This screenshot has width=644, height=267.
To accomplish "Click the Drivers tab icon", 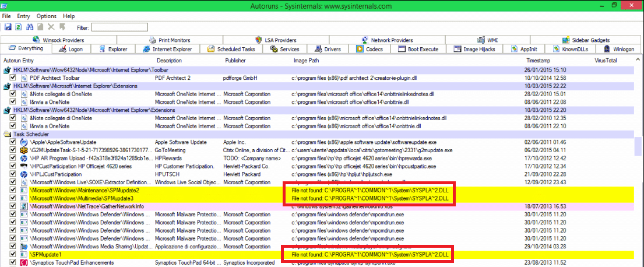I will tap(318, 49).
